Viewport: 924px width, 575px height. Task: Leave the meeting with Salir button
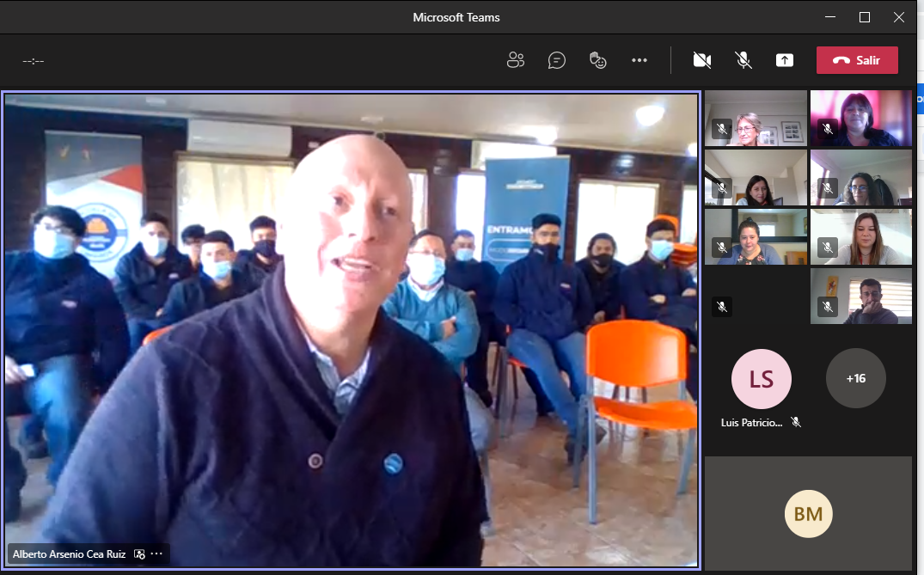857,60
